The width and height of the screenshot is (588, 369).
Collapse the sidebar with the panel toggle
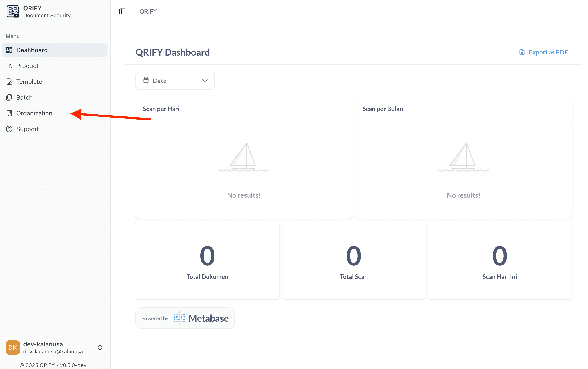(122, 11)
